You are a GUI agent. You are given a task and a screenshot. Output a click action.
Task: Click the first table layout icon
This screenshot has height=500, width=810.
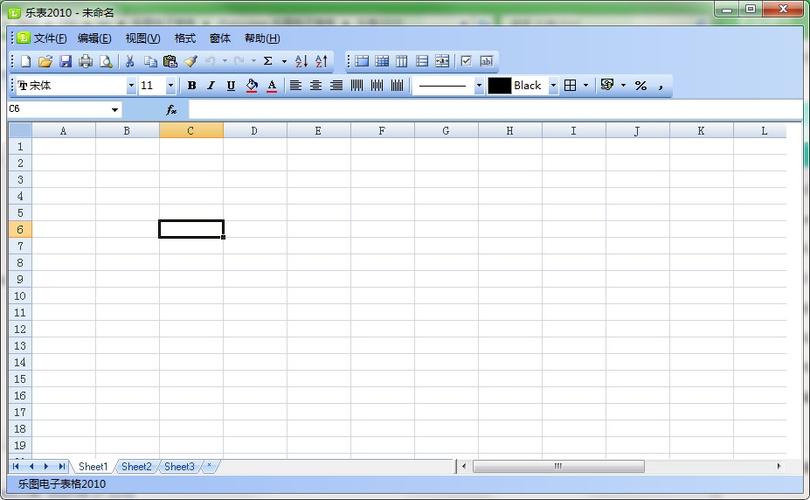362,61
